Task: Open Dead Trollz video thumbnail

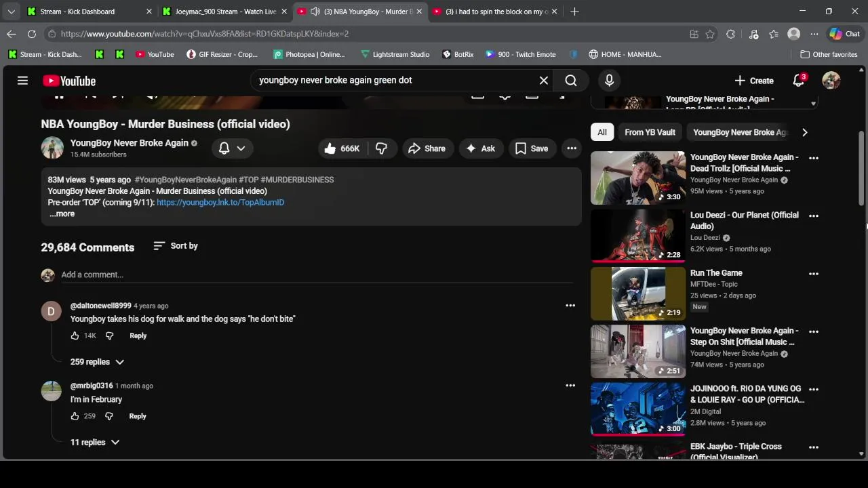Action: [638, 178]
